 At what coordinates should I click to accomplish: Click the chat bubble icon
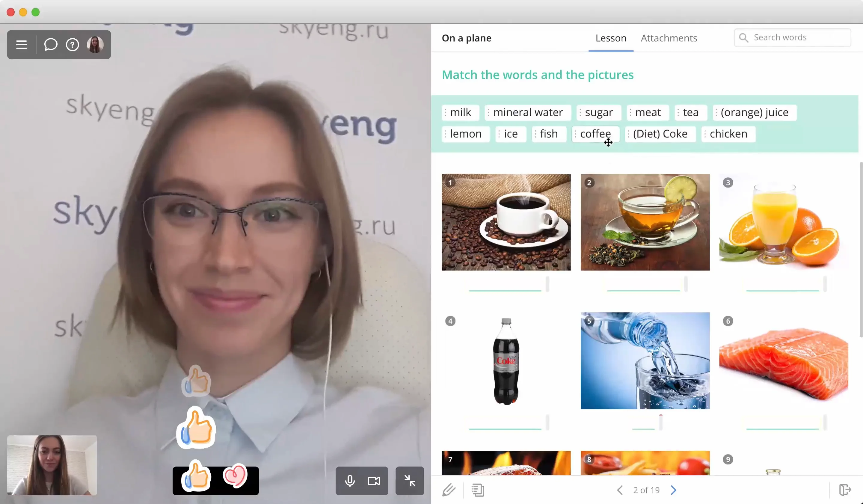click(51, 44)
